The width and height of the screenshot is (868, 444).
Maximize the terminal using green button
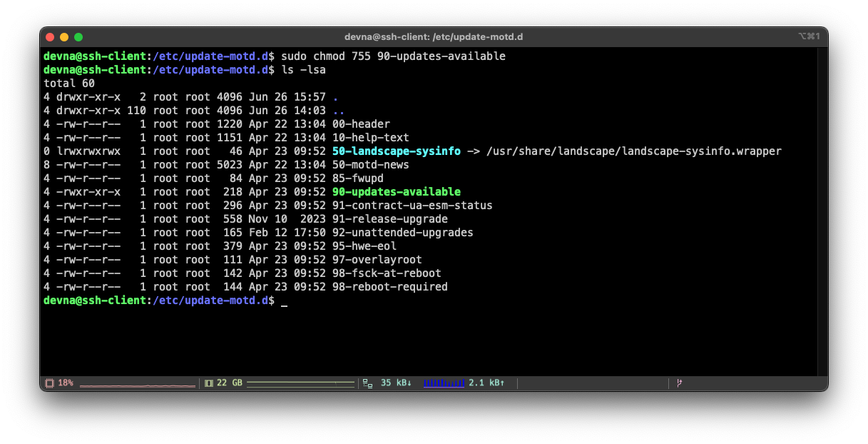pos(78,37)
